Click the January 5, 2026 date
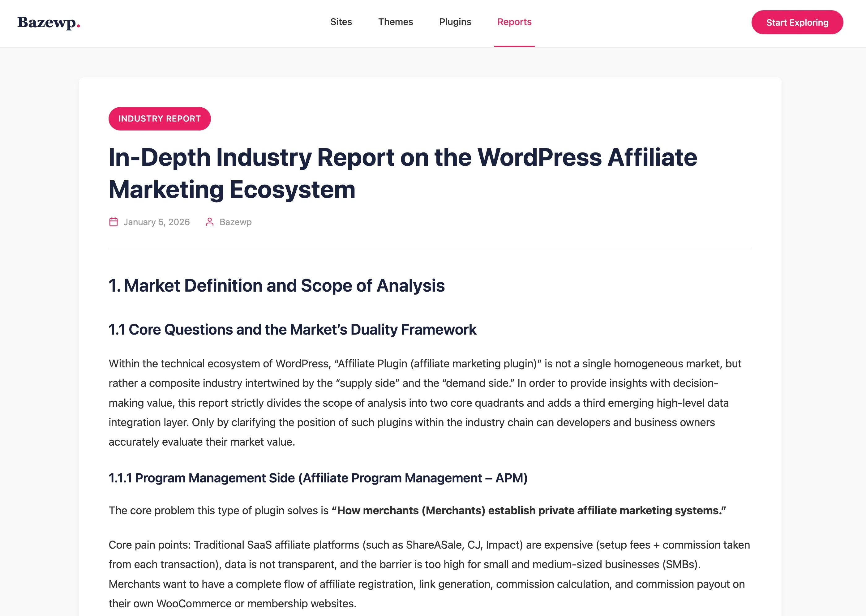Viewport: 866px width, 616px height. (156, 222)
